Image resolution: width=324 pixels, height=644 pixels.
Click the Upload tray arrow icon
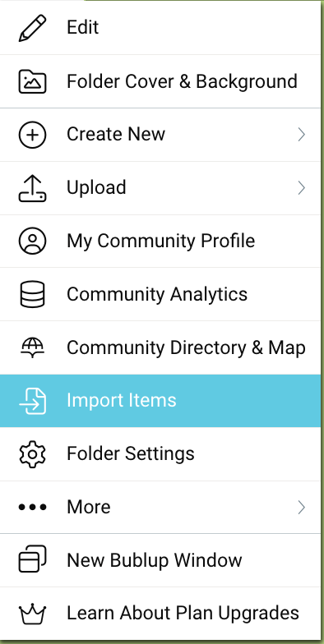click(x=33, y=187)
